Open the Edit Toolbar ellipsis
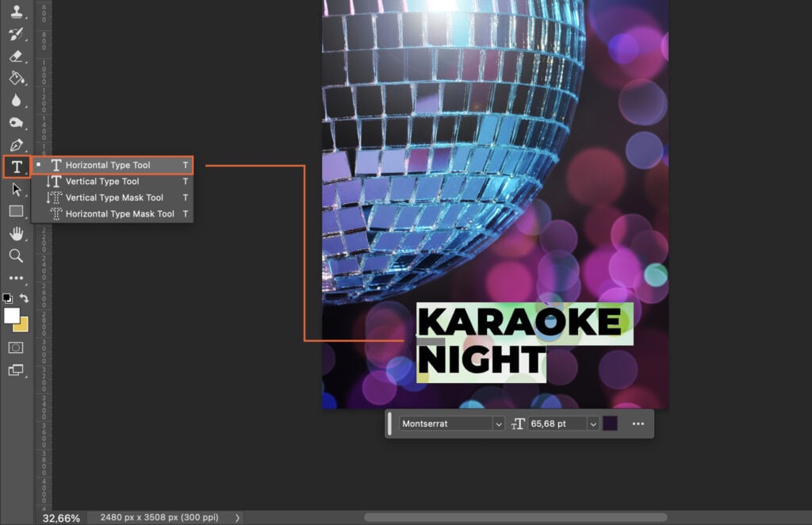Viewport: 812px width, 525px height. (16, 278)
